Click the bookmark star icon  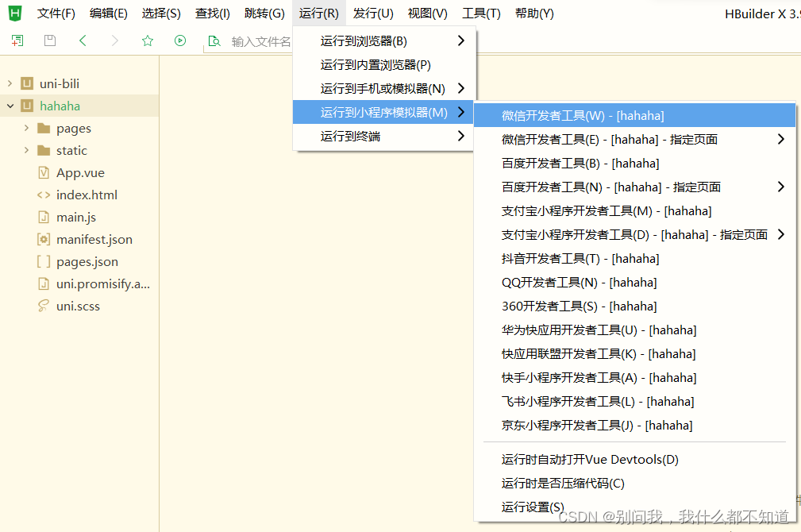(148, 40)
